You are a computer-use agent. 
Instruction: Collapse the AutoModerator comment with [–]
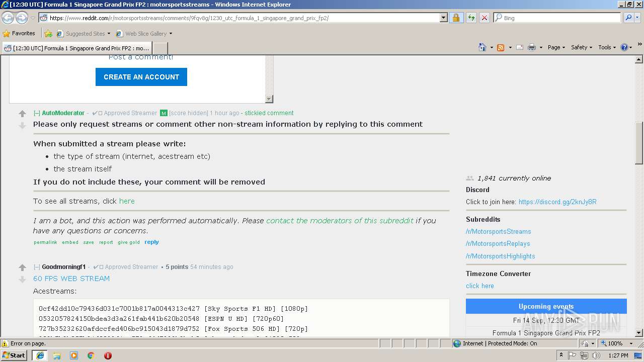pyautogui.click(x=37, y=113)
